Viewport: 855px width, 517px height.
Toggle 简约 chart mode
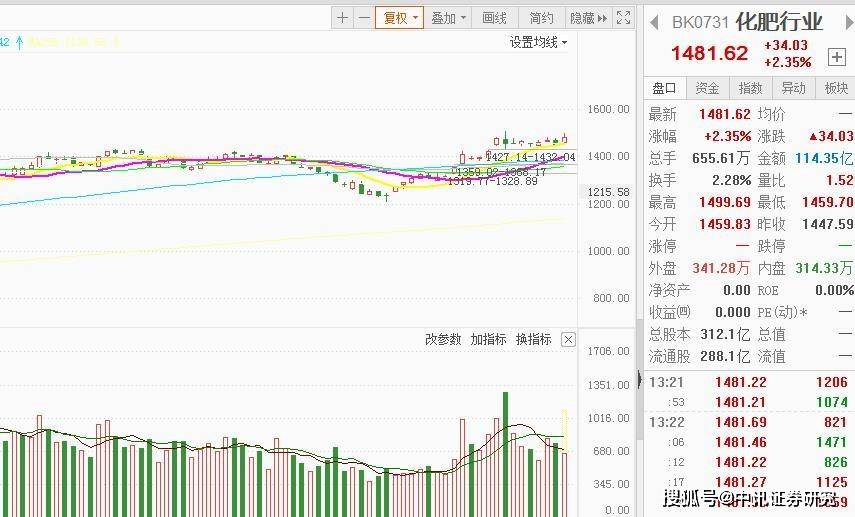[x=541, y=18]
